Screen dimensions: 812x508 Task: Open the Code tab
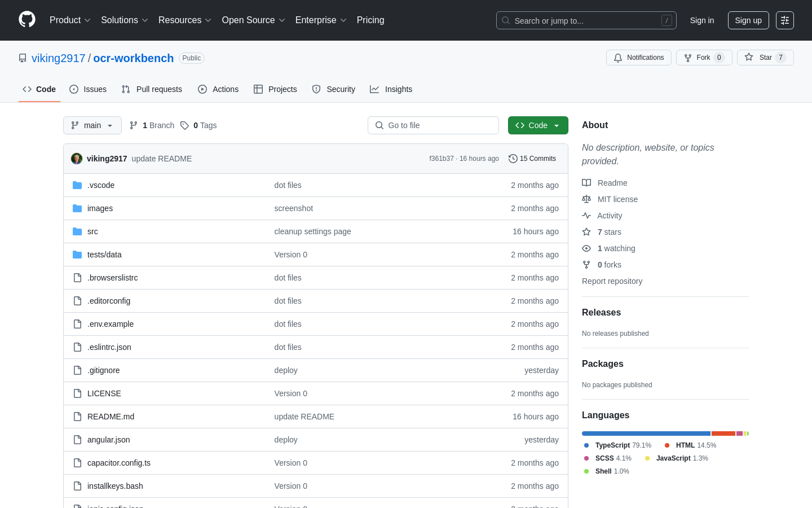click(x=39, y=89)
